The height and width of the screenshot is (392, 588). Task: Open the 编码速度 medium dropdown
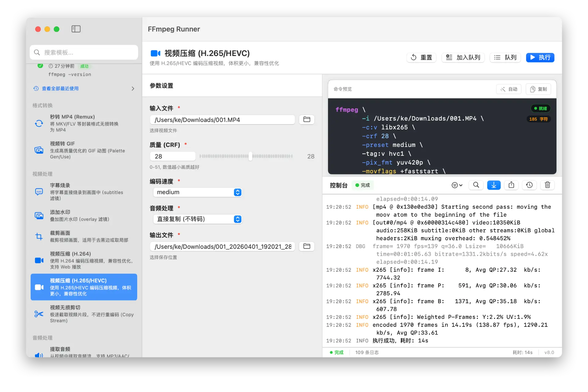coord(198,192)
